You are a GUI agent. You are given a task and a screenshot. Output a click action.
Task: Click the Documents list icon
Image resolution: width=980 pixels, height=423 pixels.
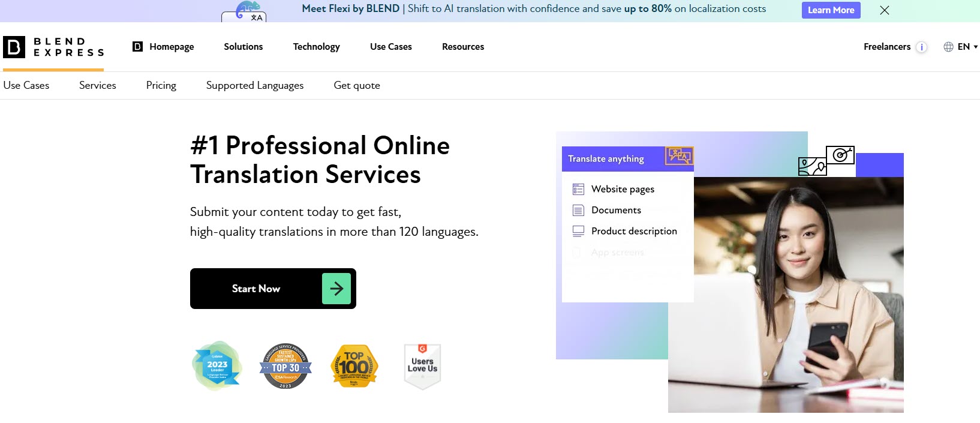tap(578, 211)
